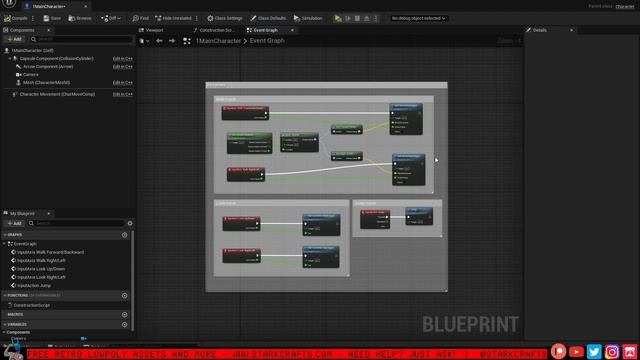This screenshot has width=640, height=360.
Task: Select the Mesh (CharacterMesh0) component
Action: point(46,83)
